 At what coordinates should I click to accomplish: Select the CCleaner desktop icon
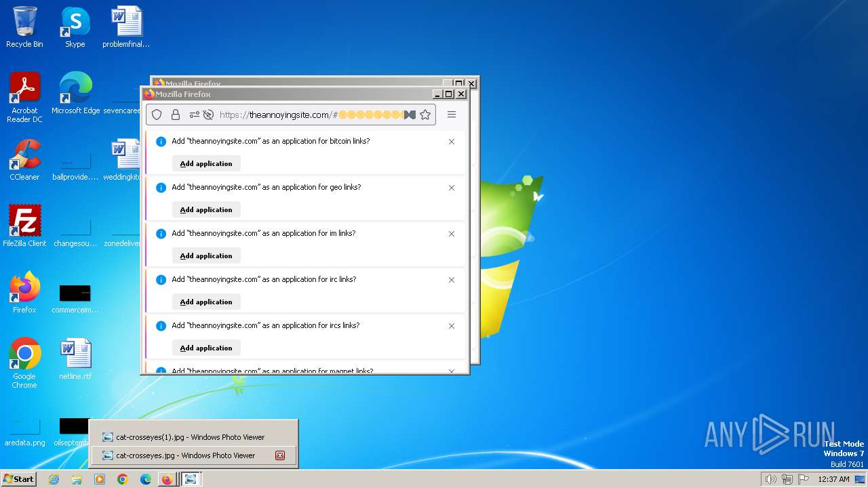pos(24,160)
